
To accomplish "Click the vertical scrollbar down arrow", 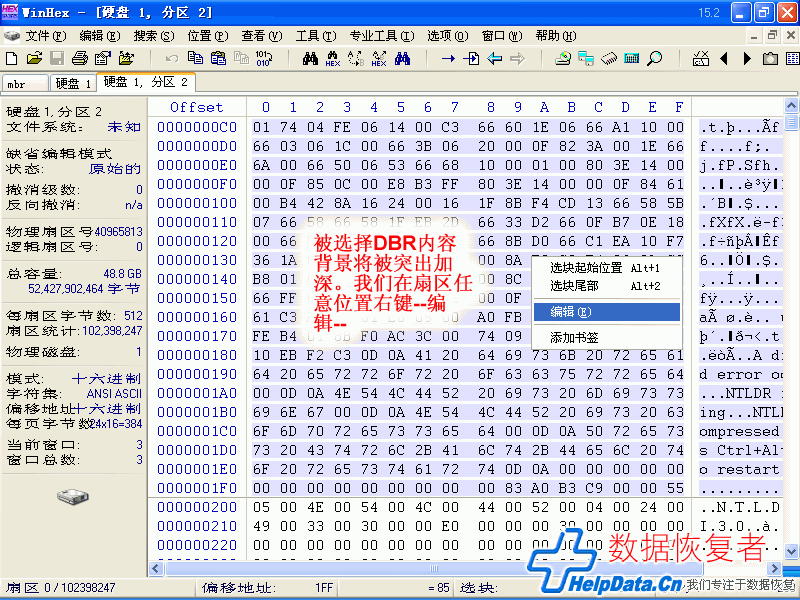I will (x=791, y=552).
